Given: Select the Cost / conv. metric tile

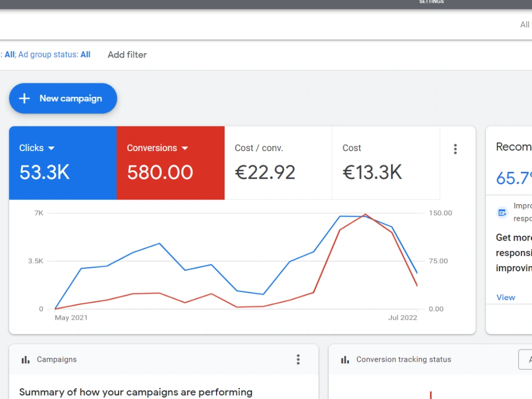Looking at the screenshot, I should (278, 163).
